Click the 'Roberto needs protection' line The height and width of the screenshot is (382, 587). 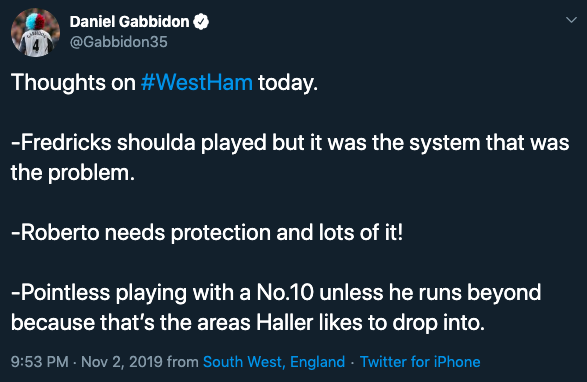point(207,233)
